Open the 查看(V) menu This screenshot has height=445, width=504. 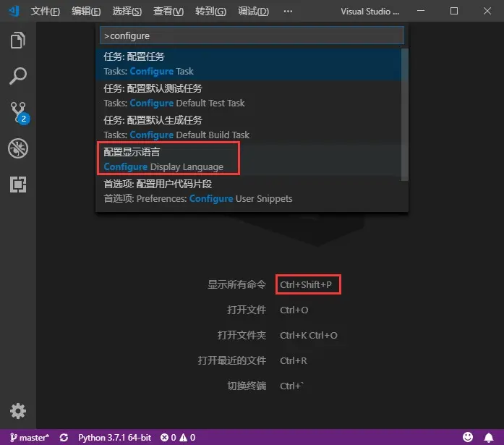pos(168,12)
